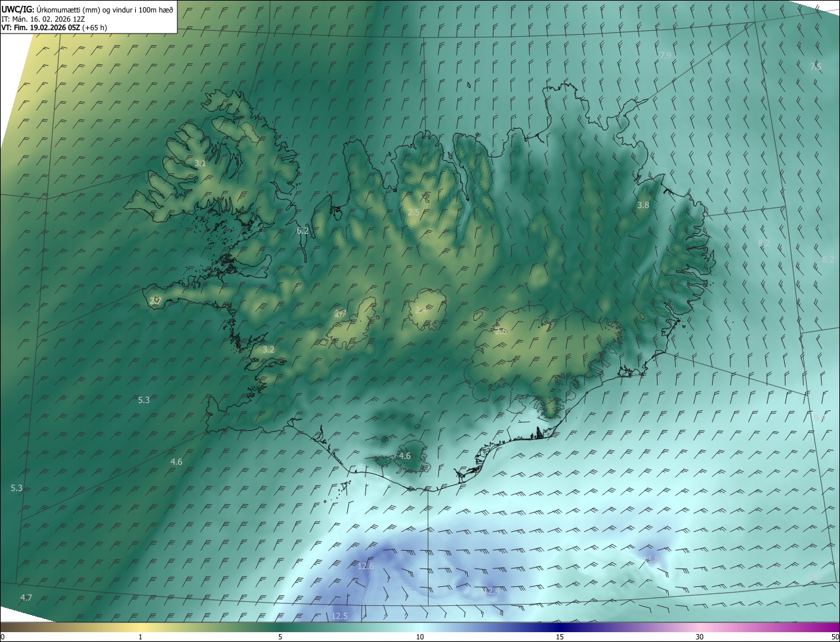This screenshot has height=642, width=840.
Task: Click the dark navy colorbar segment at 15
Action: pyautogui.click(x=560, y=628)
